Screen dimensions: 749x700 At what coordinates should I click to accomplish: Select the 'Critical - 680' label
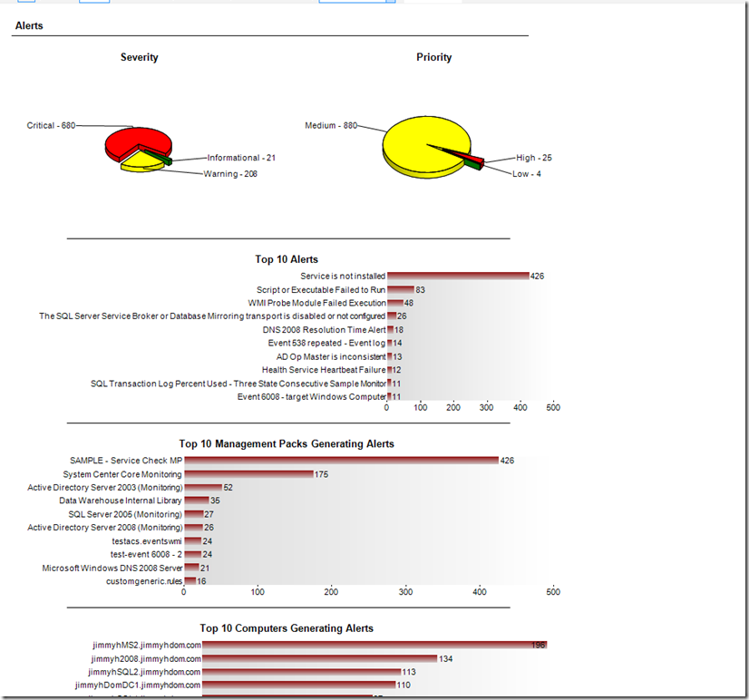(x=51, y=126)
